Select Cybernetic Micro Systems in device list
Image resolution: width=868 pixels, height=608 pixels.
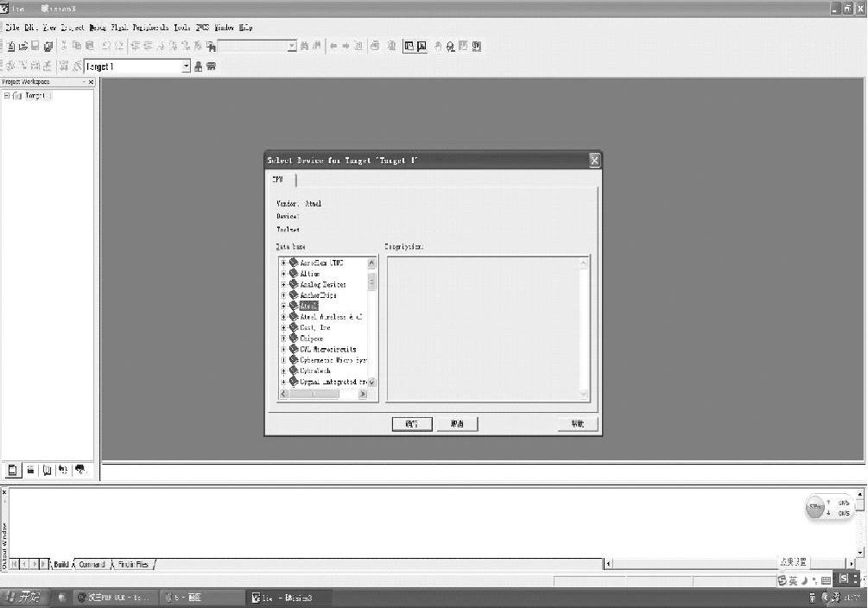pos(333,360)
